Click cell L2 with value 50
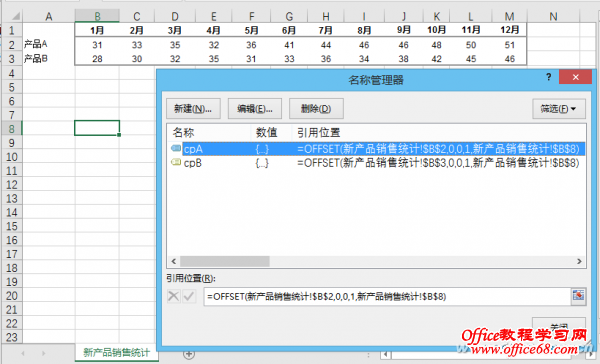Image resolution: width=600 pixels, height=364 pixels. 471,45
